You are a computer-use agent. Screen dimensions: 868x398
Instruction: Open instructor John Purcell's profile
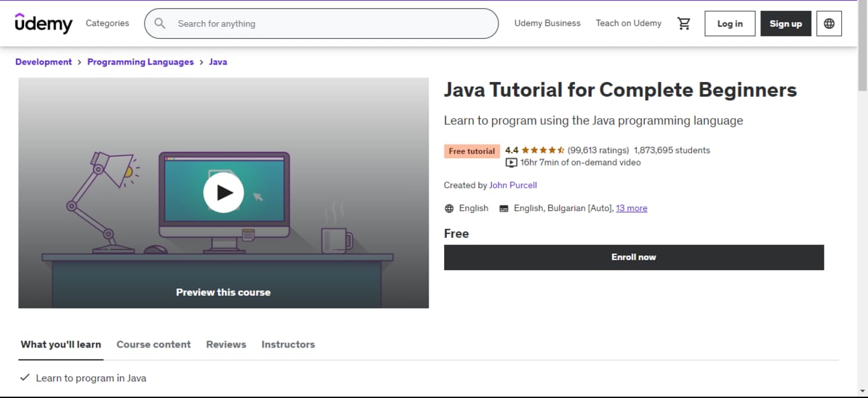[x=513, y=185]
